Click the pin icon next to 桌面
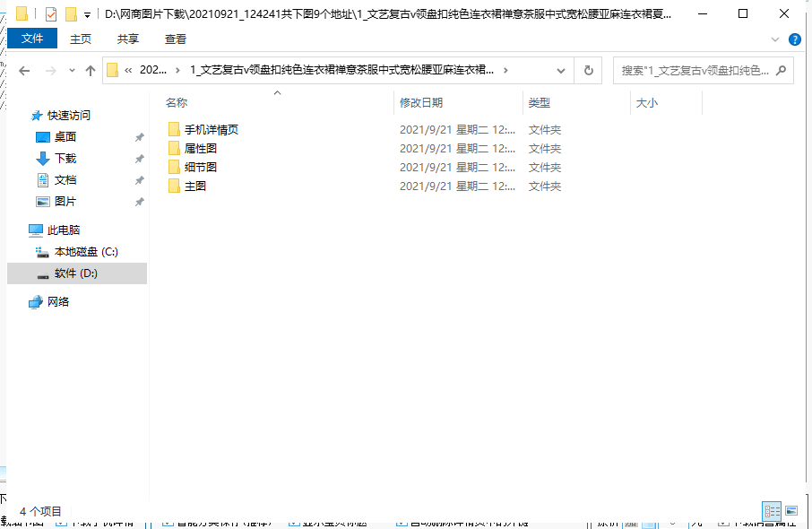This screenshot has width=812, height=529. [141, 136]
